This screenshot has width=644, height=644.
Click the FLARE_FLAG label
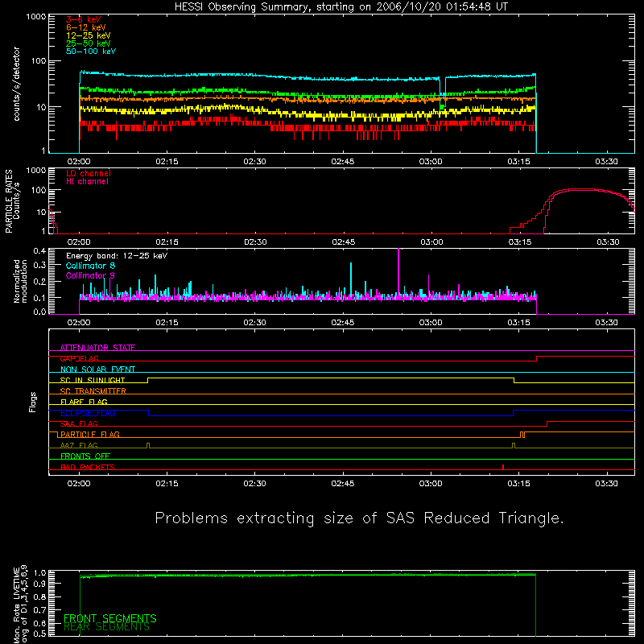click(x=84, y=402)
